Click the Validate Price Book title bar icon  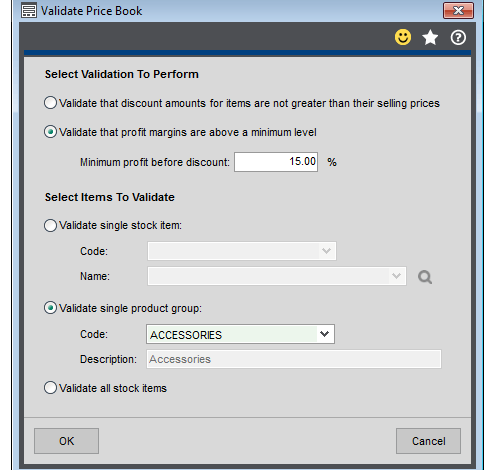[x=29, y=11]
